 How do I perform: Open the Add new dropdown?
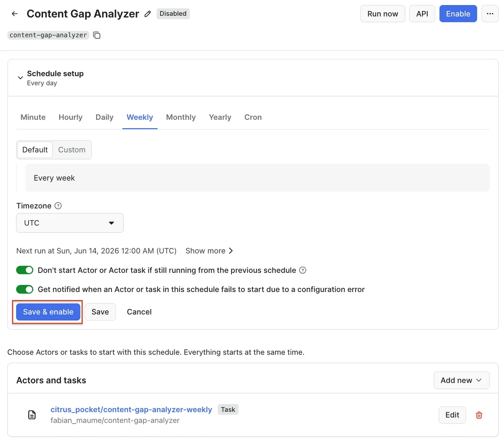(x=462, y=380)
